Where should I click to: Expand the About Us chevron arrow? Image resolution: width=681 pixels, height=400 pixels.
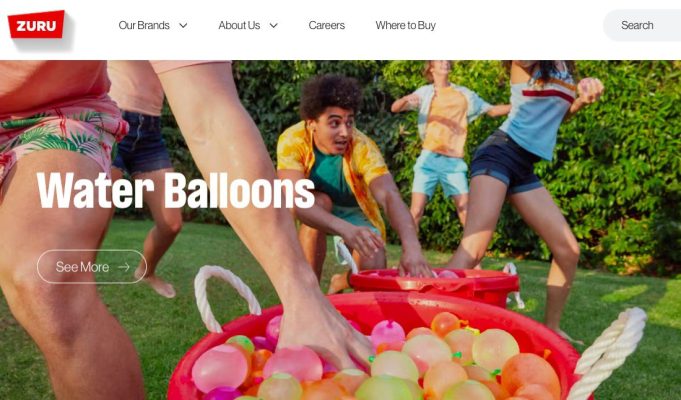274,26
